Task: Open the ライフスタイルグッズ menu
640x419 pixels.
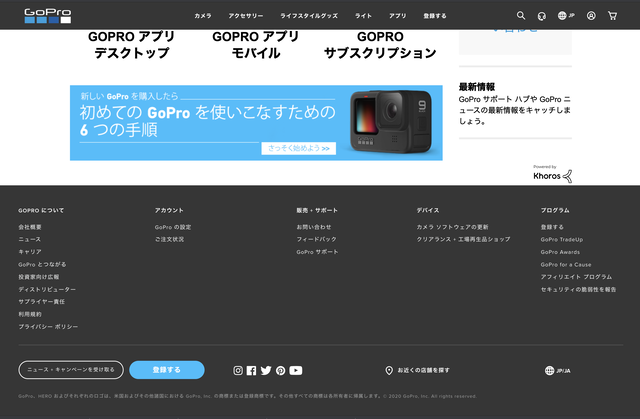Action: (309, 16)
